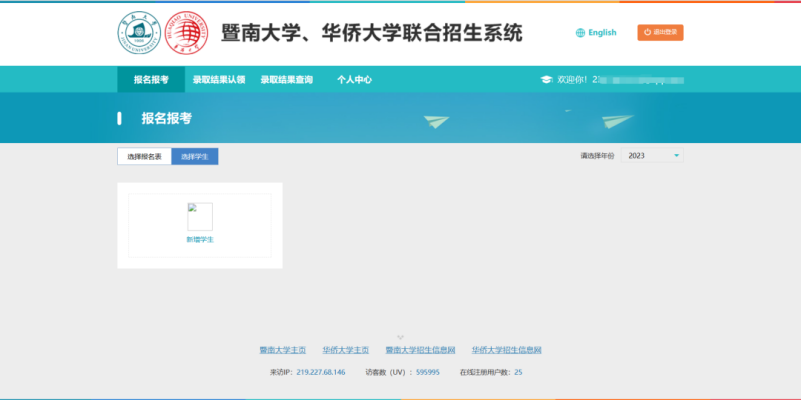Open the 华侨大学招生信息网 footer link
This screenshot has width=801, height=400.
coord(506,350)
